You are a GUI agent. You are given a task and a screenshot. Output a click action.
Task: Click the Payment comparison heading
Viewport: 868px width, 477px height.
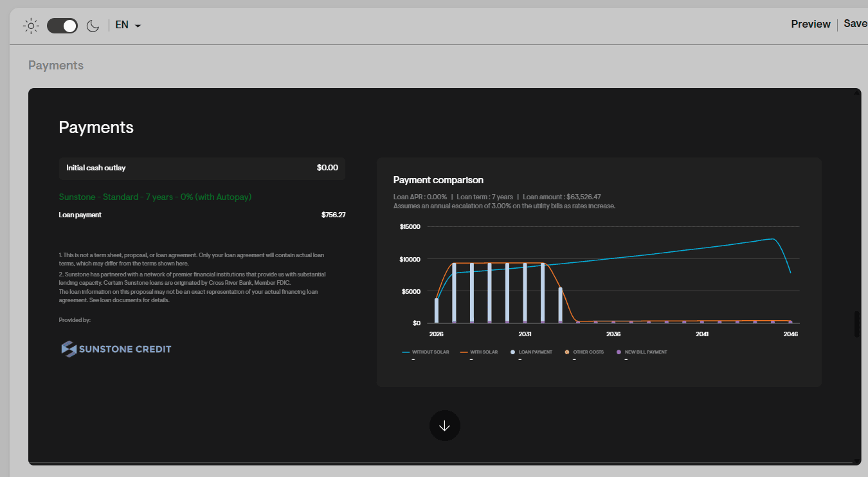point(439,180)
